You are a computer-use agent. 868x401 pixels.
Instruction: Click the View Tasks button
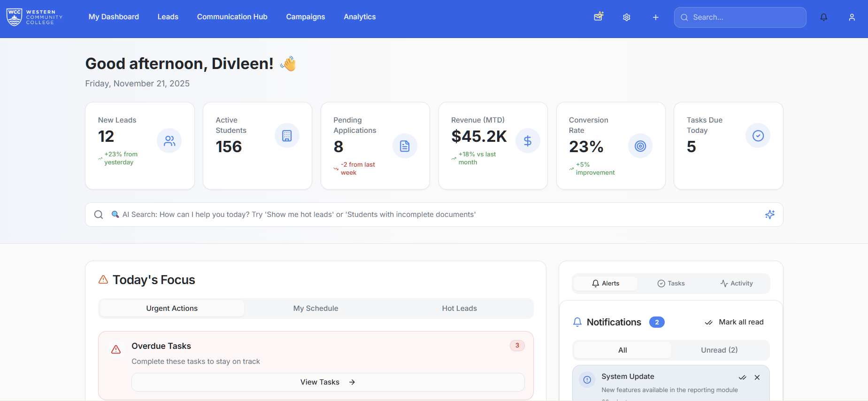pos(328,382)
